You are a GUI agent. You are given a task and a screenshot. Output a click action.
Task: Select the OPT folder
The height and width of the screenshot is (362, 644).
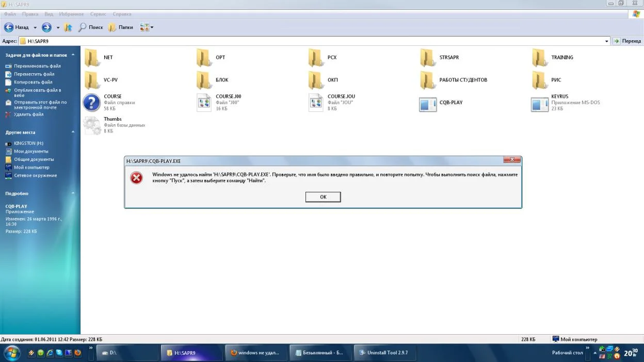tap(211, 57)
